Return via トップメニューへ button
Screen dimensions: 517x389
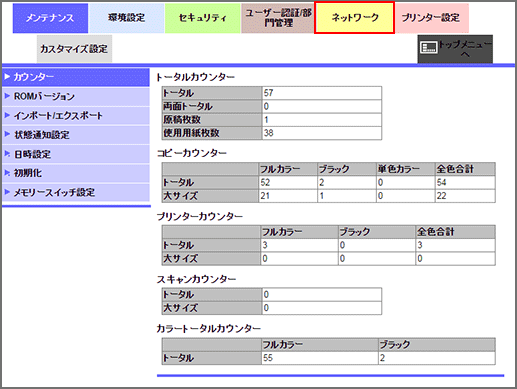[x=455, y=49]
